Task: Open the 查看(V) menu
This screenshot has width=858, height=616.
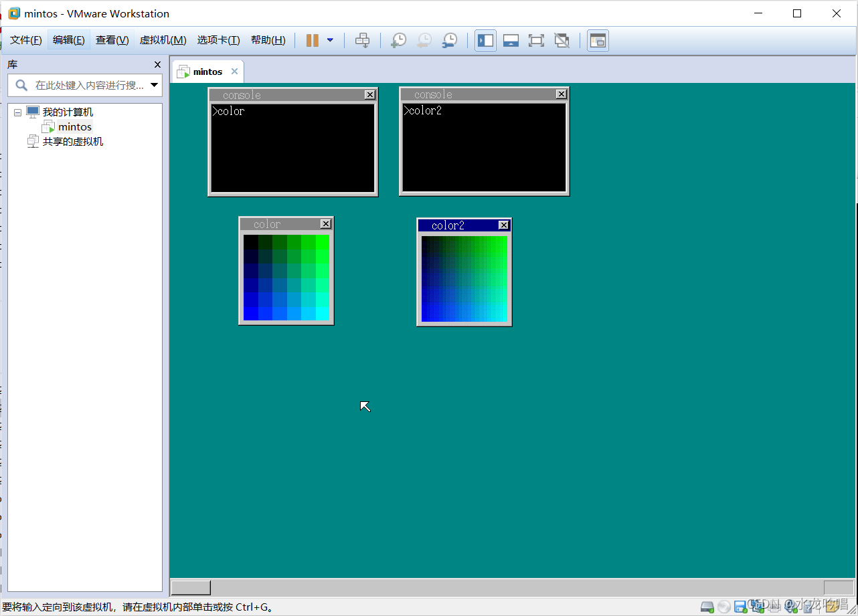Action: tap(112, 40)
